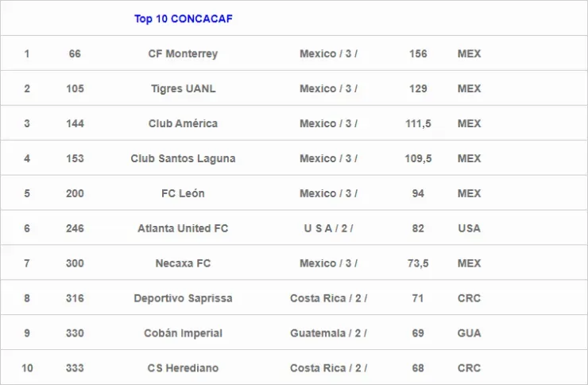The image size is (588, 385).
Task: Select Club Santos Laguna team name
Action: [183, 159]
